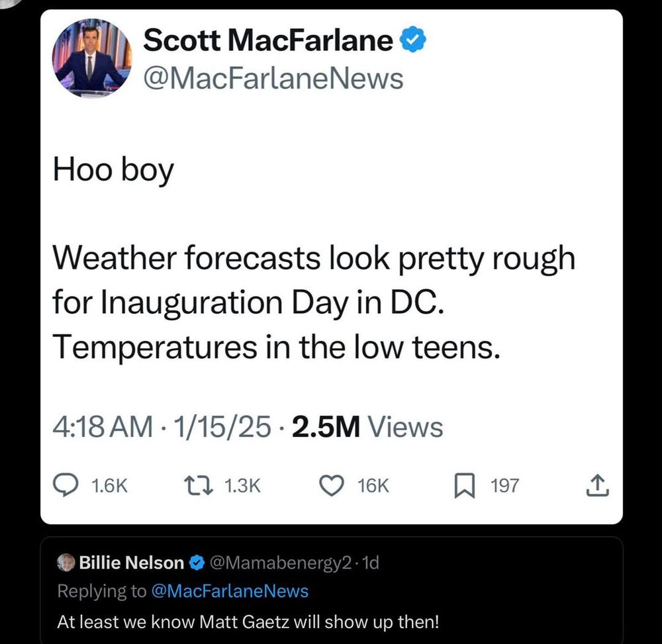Click Billie Nelson's verified checkmark
This screenshot has width=662, height=644.
click(x=195, y=563)
